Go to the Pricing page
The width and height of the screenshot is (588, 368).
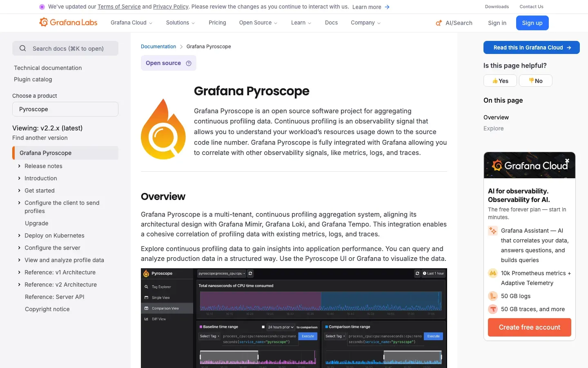(x=217, y=23)
